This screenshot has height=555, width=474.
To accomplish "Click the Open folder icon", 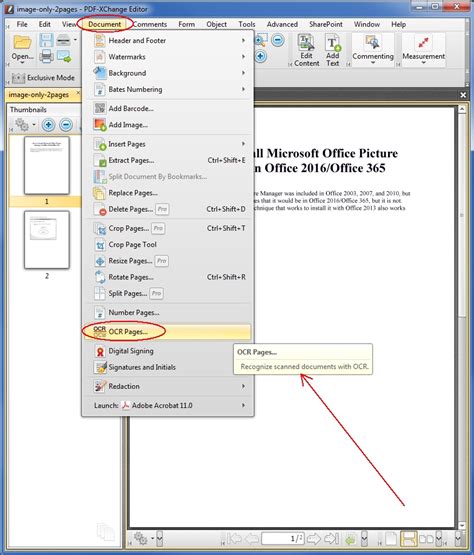I will tap(22, 42).
